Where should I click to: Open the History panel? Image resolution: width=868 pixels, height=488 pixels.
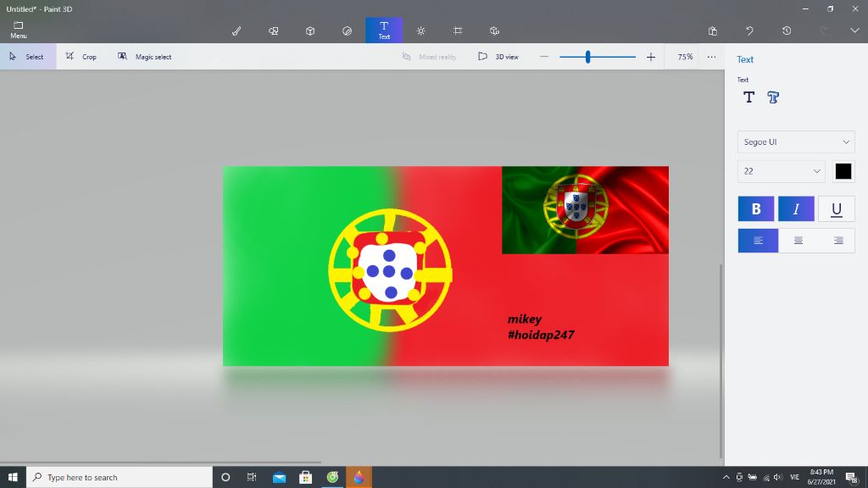click(x=787, y=31)
